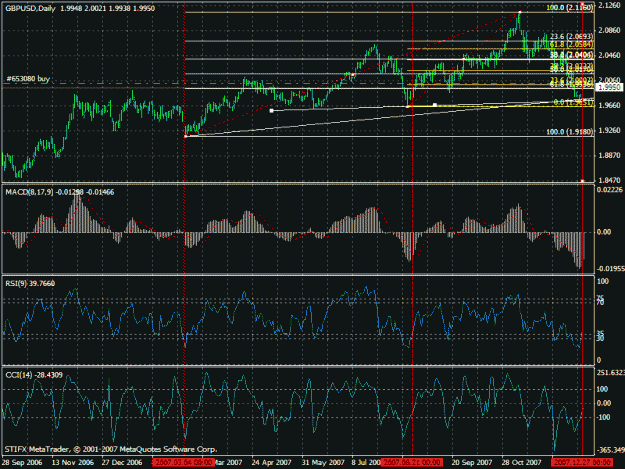The width and height of the screenshot is (625, 469).
Task: Select the Fibonacci anchor point at 1.9180 low
Action: tap(186, 136)
